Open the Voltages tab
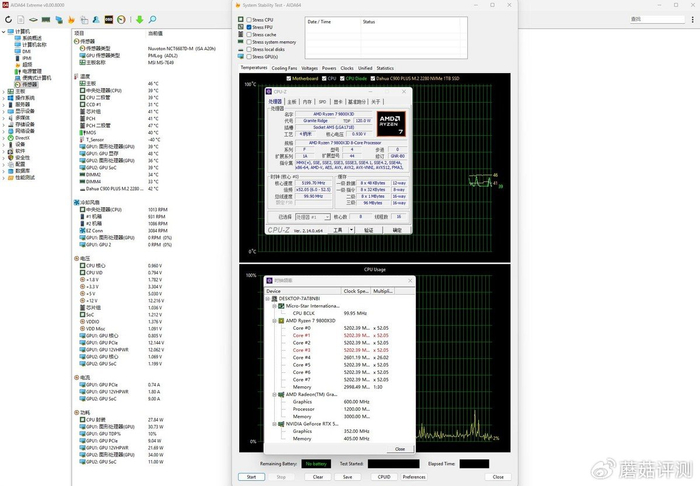The height and width of the screenshot is (486, 700). coord(308,68)
